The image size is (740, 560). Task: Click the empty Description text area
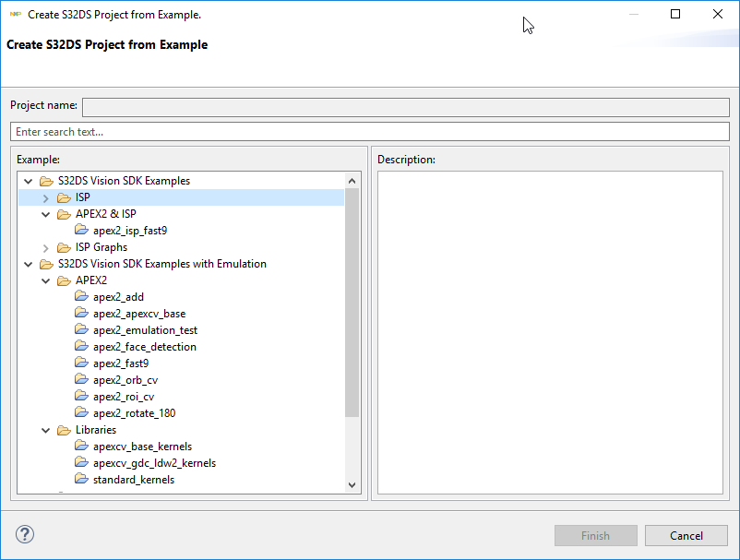pyautogui.click(x=550, y=333)
